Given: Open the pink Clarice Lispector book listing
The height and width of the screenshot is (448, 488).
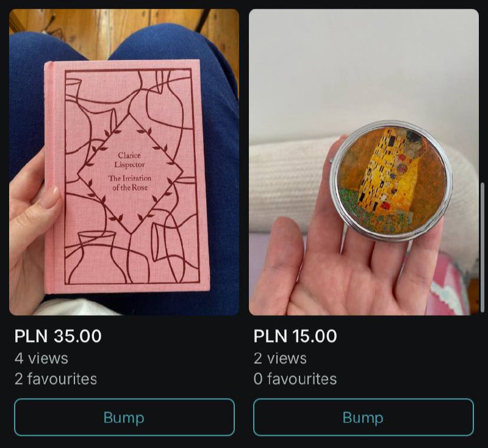Looking at the screenshot, I should tap(124, 162).
